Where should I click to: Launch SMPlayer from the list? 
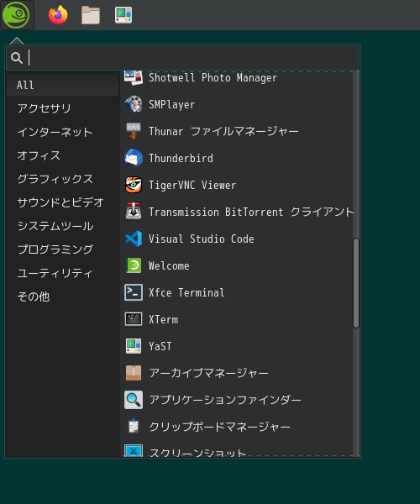click(237, 104)
